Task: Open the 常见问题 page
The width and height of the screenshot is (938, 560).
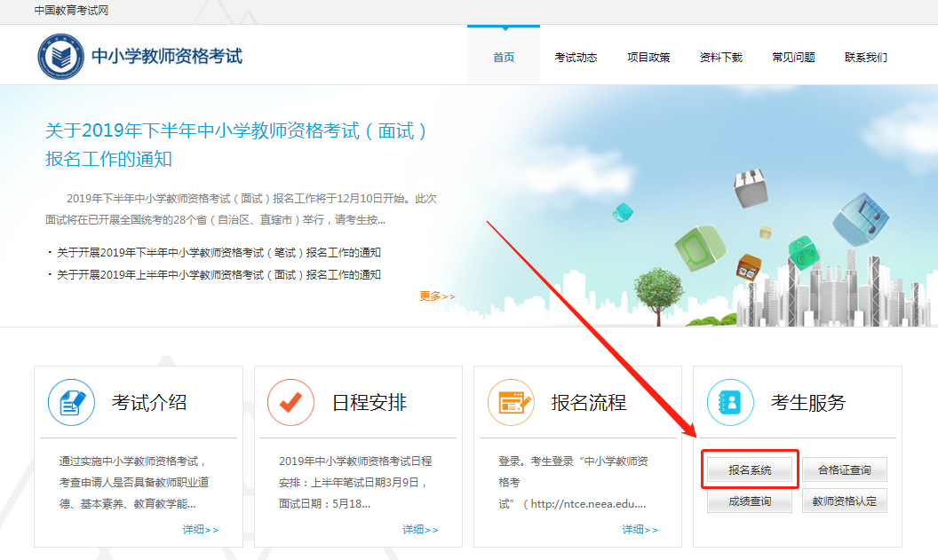Action: click(793, 58)
